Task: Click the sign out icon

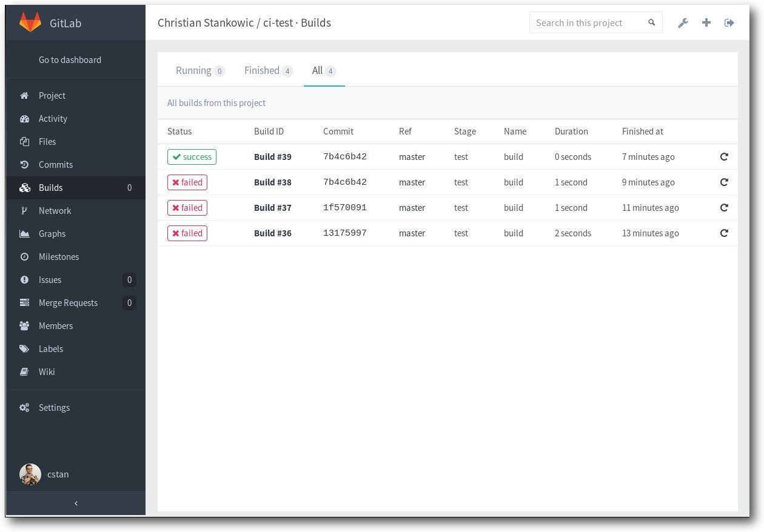Action: (x=729, y=22)
